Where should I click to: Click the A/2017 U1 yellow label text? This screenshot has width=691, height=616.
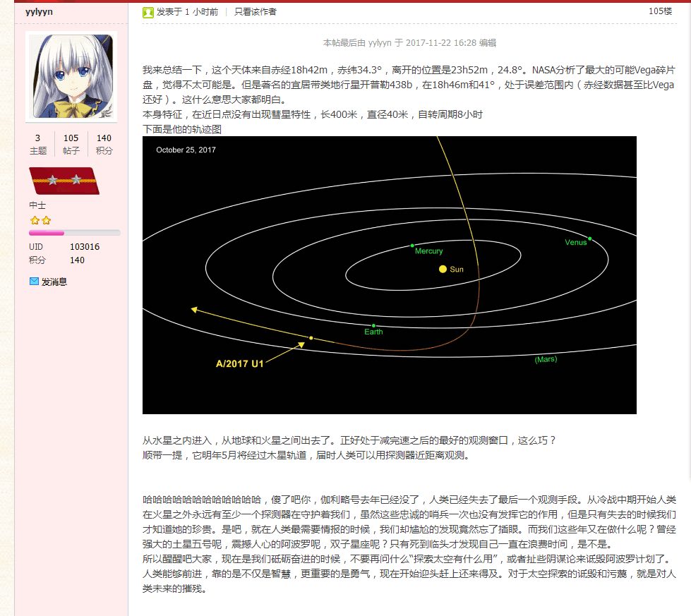(x=239, y=364)
